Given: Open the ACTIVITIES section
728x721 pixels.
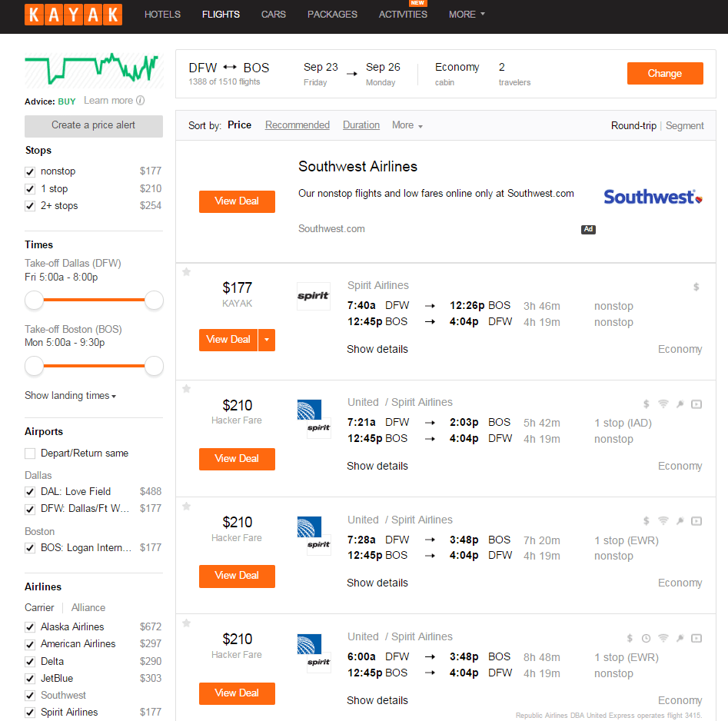Looking at the screenshot, I should coord(403,15).
